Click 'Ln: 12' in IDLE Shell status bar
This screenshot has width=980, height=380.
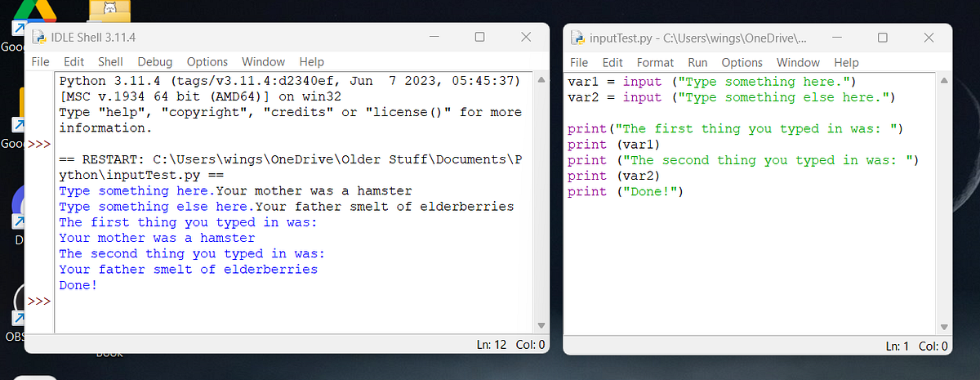point(492,344)
